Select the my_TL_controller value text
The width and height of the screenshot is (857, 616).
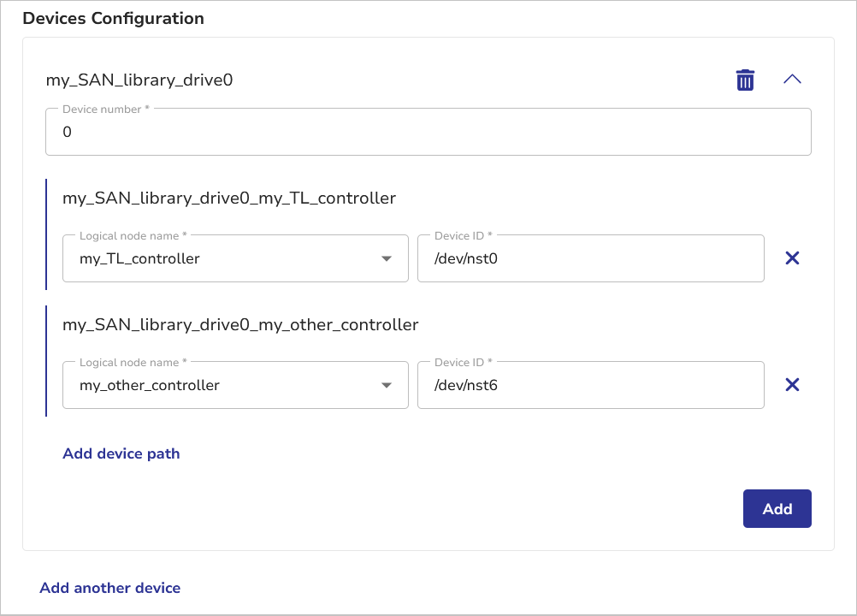coord(139,258)
